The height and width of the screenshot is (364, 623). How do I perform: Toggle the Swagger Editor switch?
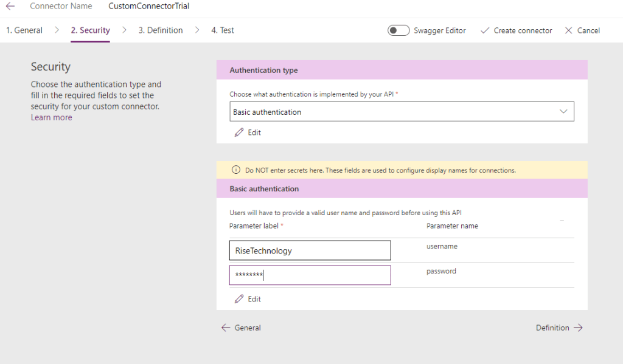coord(399,30)
